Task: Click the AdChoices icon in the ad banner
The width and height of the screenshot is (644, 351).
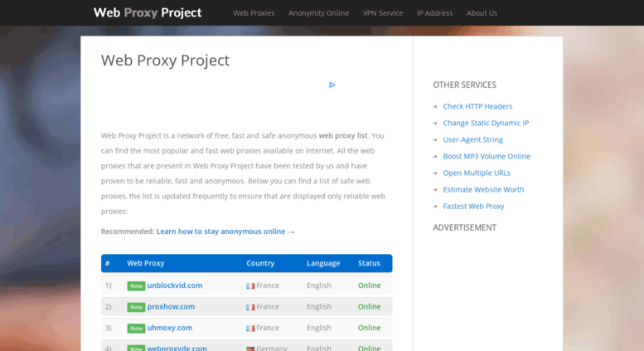Action: [332, 85]
